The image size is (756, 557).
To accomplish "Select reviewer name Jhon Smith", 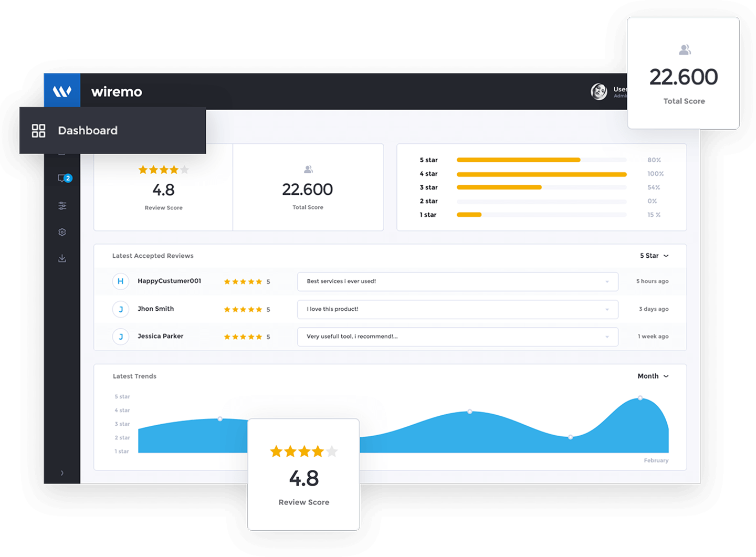I will point(156,309).
